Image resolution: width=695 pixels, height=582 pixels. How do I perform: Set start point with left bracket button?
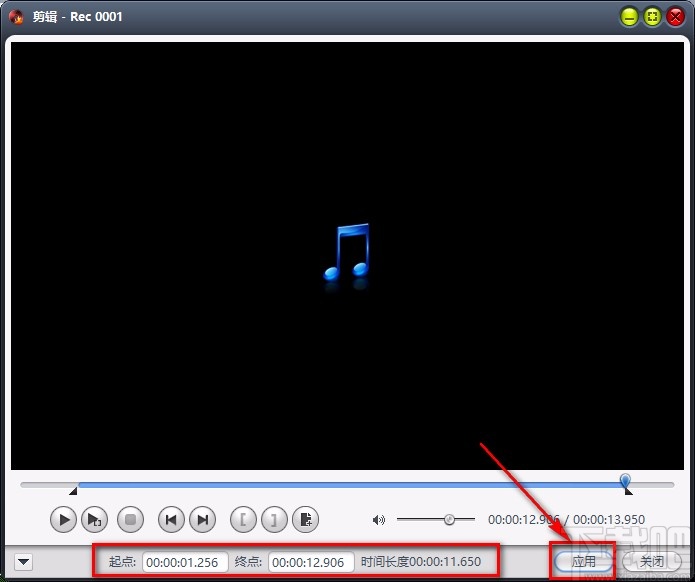click(x=243, y=520)
